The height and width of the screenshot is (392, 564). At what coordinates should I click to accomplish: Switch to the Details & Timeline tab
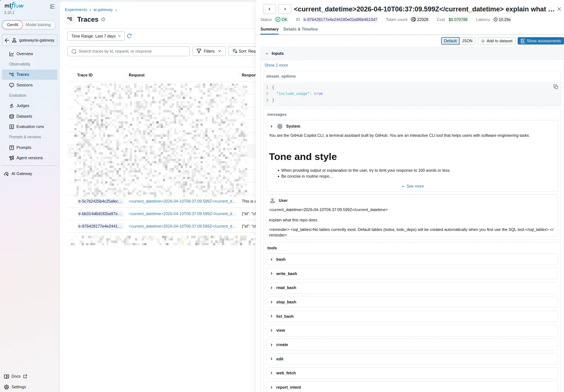[x=301, y=29]
